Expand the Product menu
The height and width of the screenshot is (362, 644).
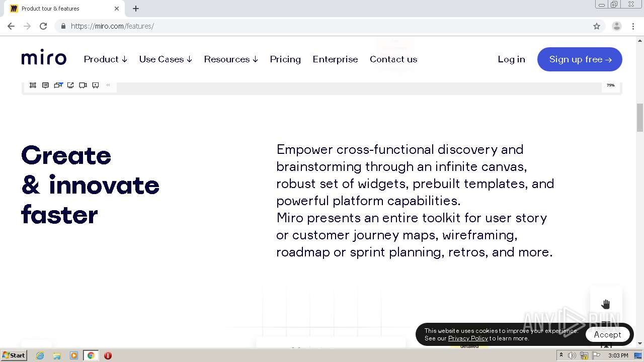[x=106, y=59]
